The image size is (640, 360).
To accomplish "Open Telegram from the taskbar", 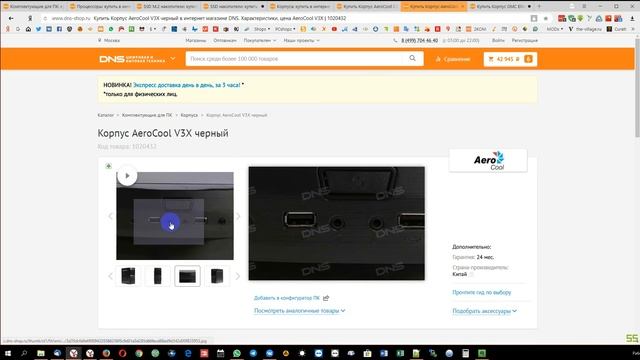I will pyautogui.click(x=253, y=353).
